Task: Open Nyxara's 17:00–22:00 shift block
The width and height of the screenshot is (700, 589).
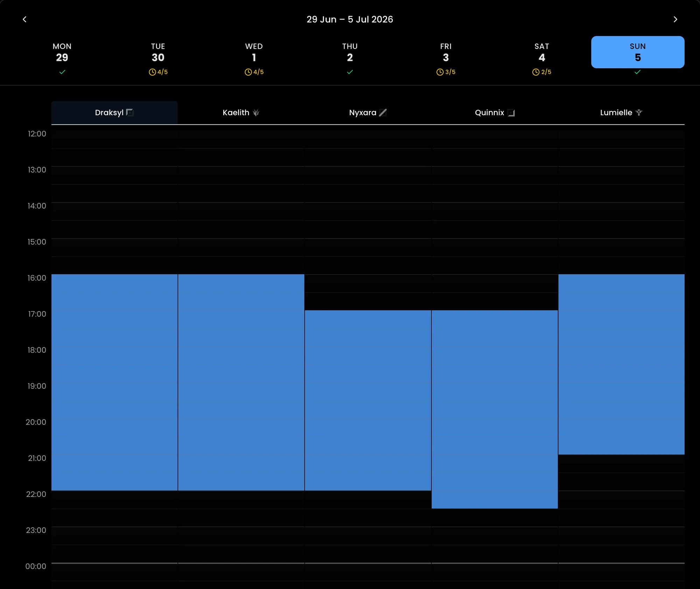Action: 368,400
